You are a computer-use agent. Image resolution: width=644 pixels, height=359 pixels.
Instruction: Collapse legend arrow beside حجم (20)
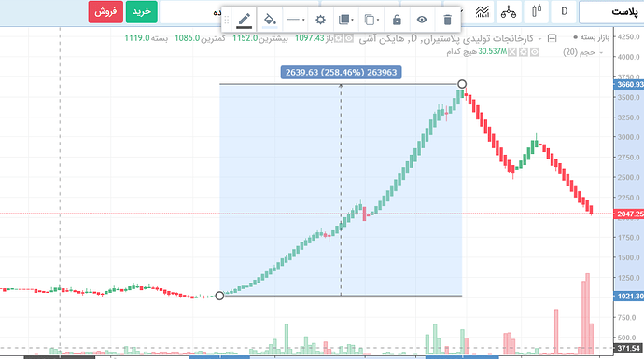click(601, 52)
